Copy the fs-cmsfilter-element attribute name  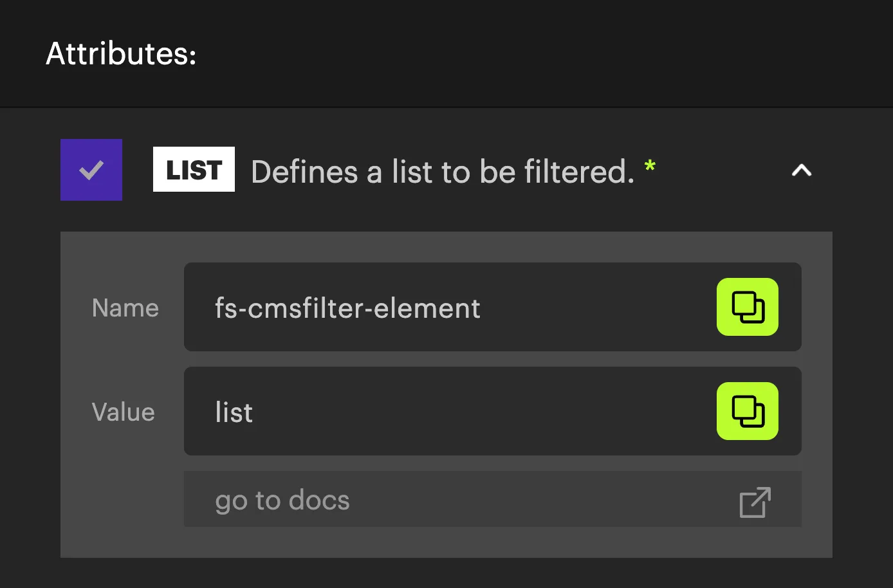pos(747,307)
